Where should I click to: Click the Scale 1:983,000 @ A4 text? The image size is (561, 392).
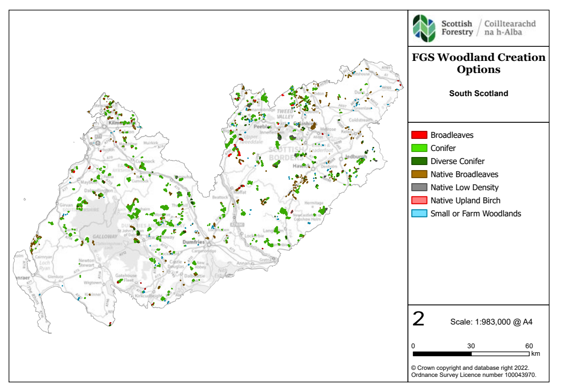coord(491,322)
